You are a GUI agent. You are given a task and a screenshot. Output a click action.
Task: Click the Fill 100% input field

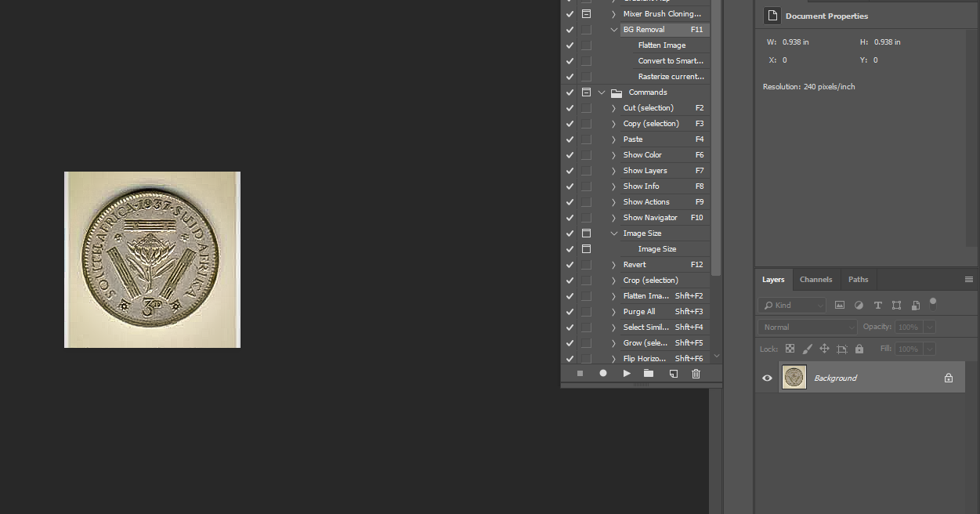[x=909, y=349]
